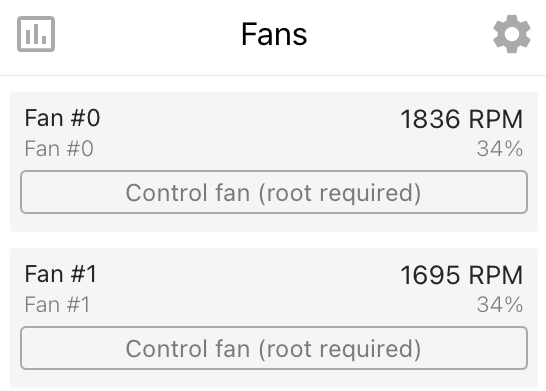This screenshot has height=391, width=546.
Task: Select the bold Fan #0 name label
Action: pos(62,118)
